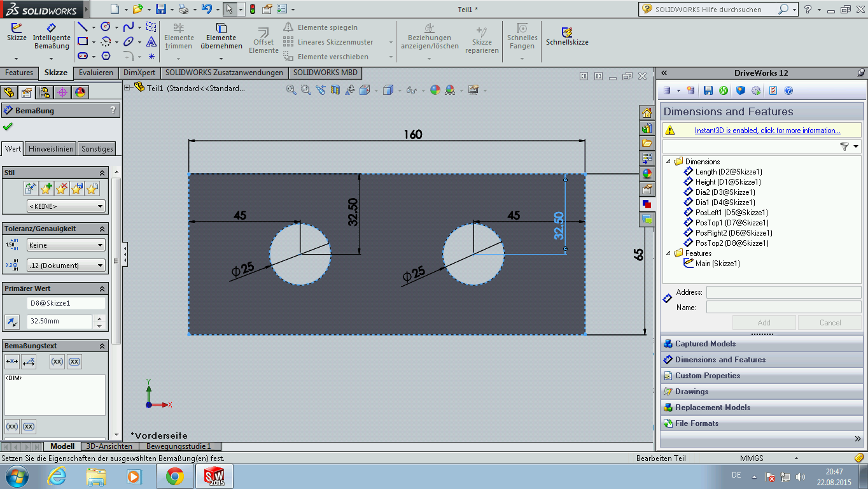
Task: Open the Captured Models section
Action: pyautogui.click(x=762, y=344)
